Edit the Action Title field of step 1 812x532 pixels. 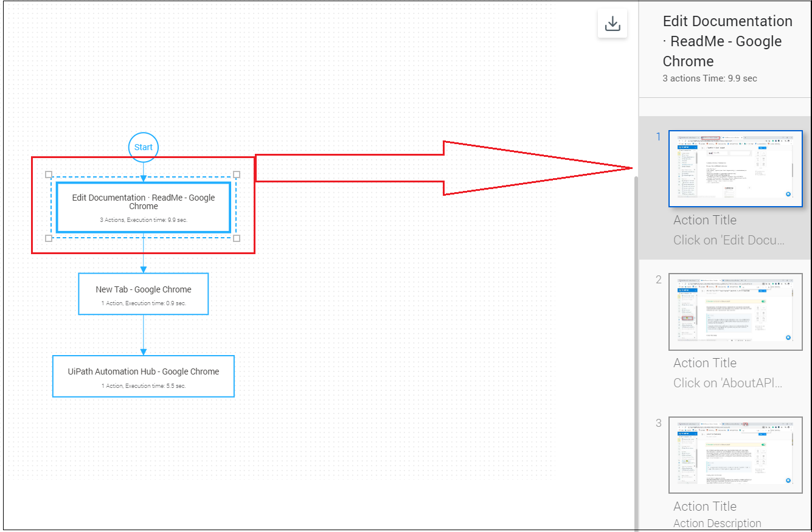pos(705,220)
